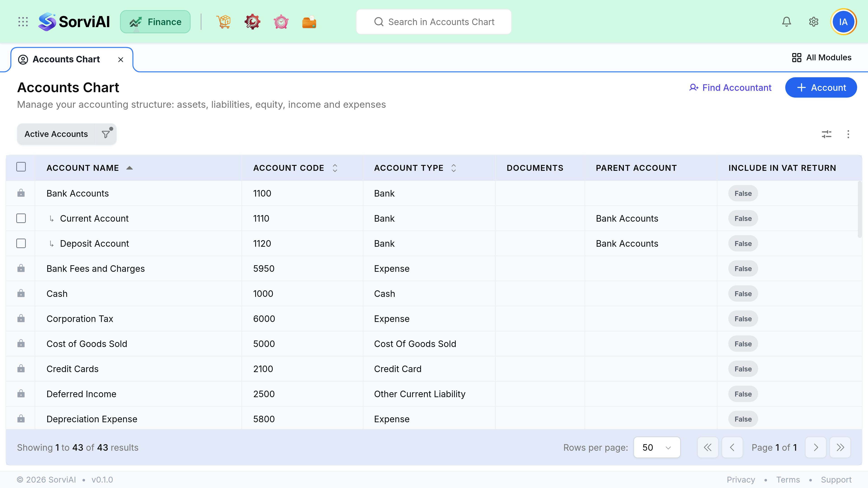Image resolution: width=868 pixels, height=488 pixels.
Task: Open the app launcher grid icon
Action: [x=23, y=22]
